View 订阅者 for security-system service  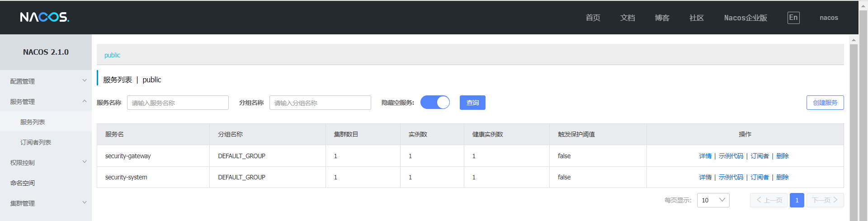click(759, 177)
